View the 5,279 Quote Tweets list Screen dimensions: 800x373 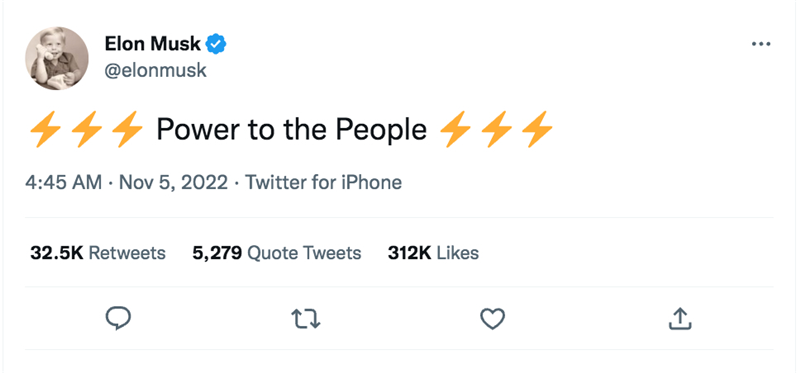277,253
